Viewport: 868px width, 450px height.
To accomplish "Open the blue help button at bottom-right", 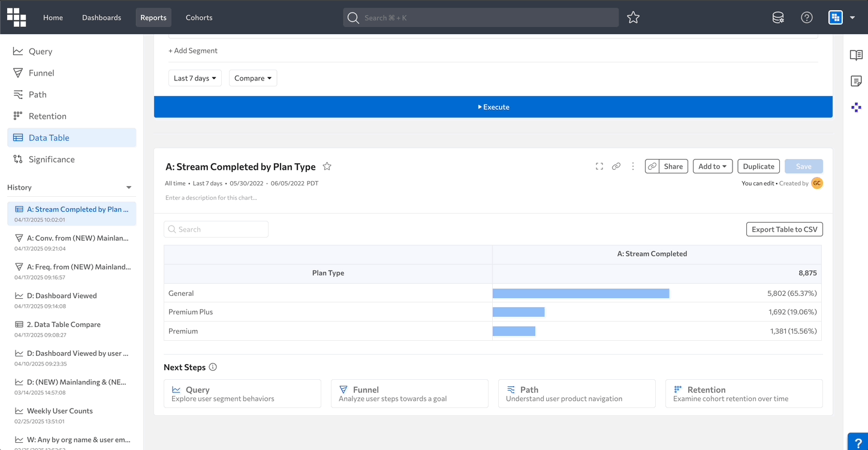I will [x=858, y=442].
